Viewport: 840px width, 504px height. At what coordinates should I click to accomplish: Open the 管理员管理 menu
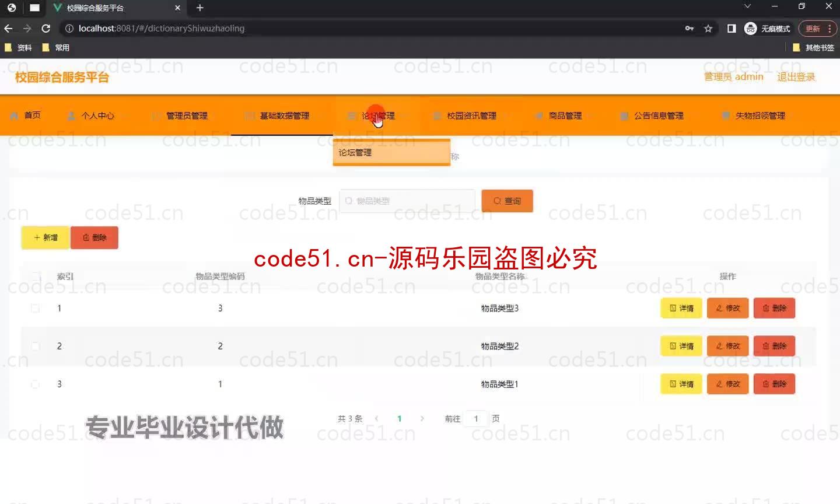tap(180, 116)
